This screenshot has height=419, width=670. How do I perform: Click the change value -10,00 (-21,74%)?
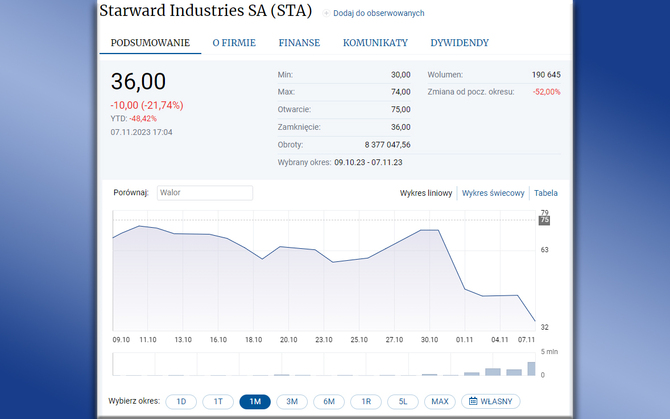147,105
